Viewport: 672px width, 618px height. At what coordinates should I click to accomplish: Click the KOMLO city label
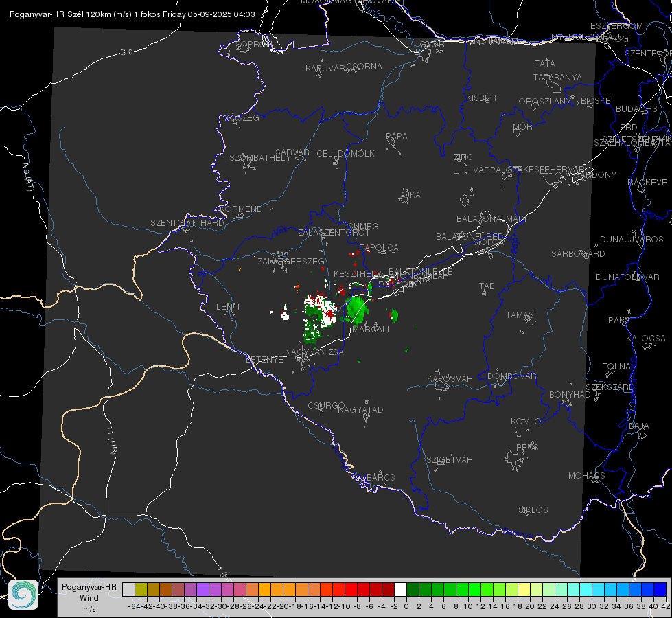[526, 422]
